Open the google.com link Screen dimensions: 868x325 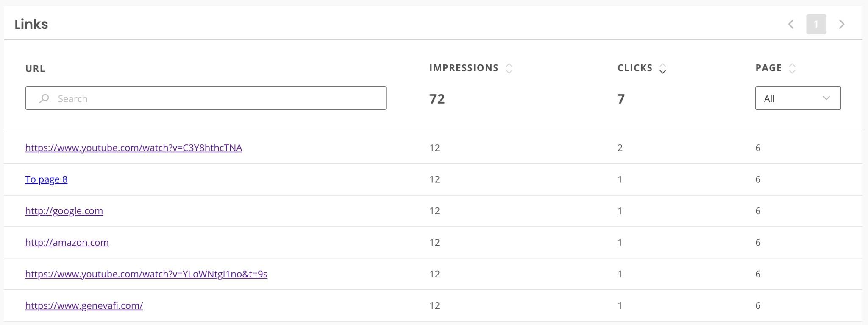click(x=64, y=211)
